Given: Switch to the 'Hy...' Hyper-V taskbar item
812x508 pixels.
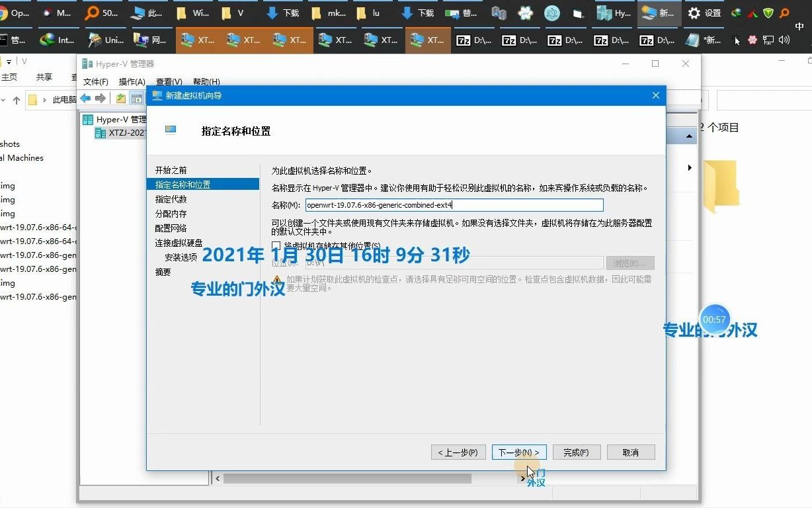Looking at the screenshot, I should [614, 13].
